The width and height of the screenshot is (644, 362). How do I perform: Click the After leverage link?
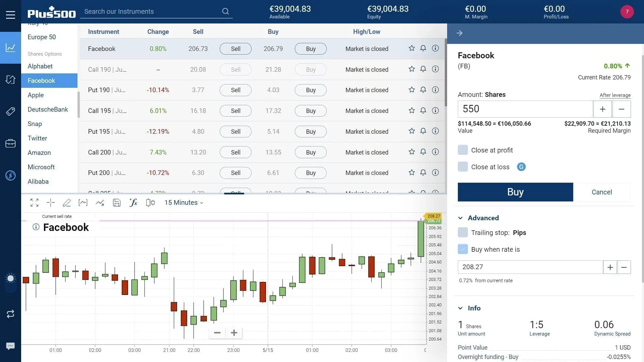point(615,95)
